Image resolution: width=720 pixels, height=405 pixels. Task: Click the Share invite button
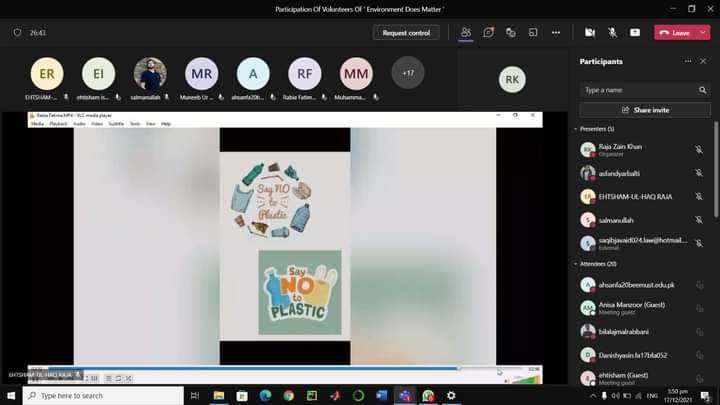coord(644,110)
